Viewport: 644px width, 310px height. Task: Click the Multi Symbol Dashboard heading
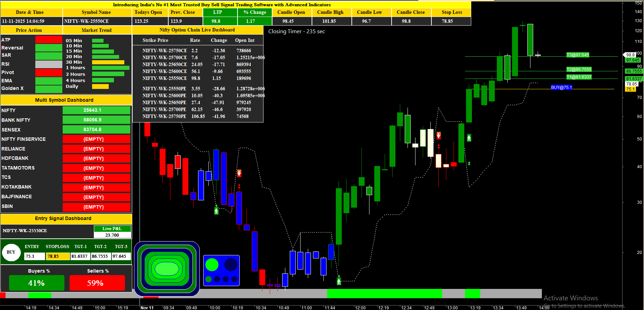[x=64, y=100]
